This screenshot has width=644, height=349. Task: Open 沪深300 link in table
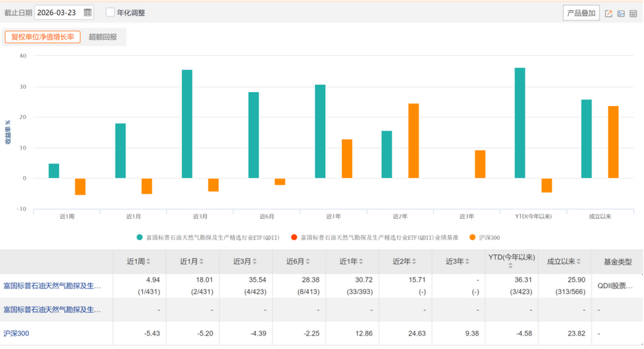[17, 333]
